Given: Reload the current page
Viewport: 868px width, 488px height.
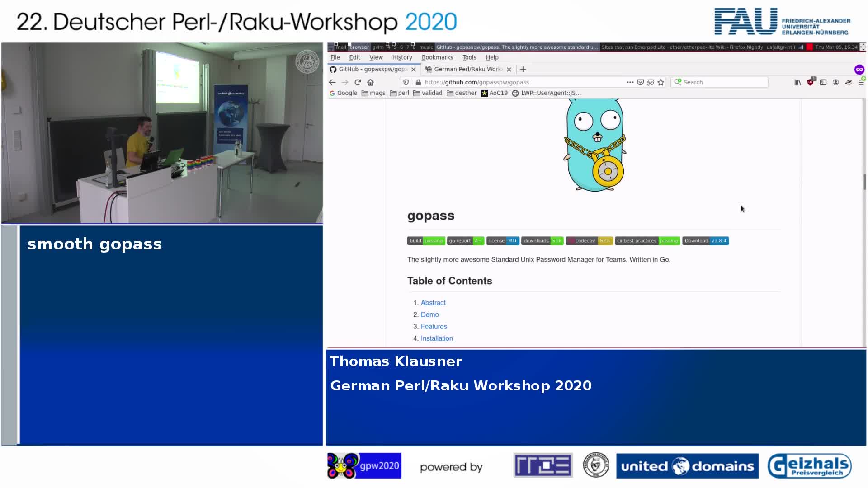Looking at the screenshot, I should (x=358, y=82).
